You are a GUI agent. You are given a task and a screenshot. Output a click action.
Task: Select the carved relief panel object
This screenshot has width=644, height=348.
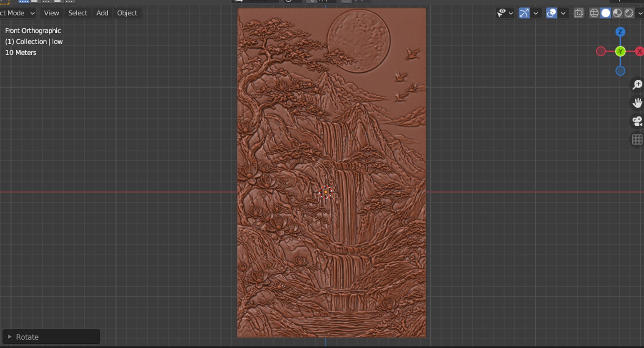tap(332, 172)
